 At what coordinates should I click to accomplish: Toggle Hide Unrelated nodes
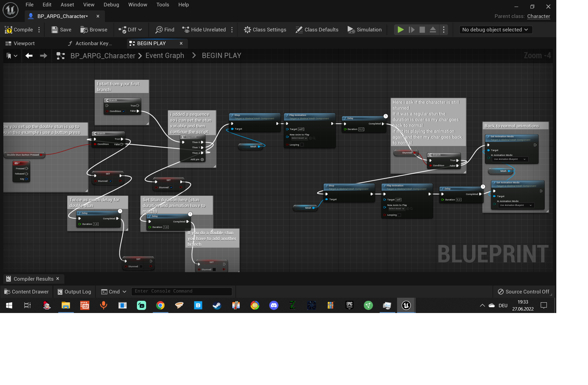coord(204,30)
